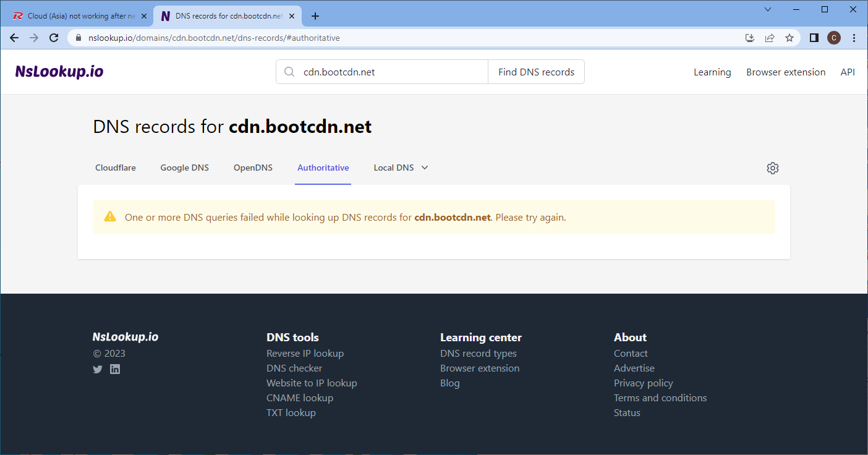Viewport: 868px width, 455px height.
Task: Open DNS checker tool
Action: [294, 368]
